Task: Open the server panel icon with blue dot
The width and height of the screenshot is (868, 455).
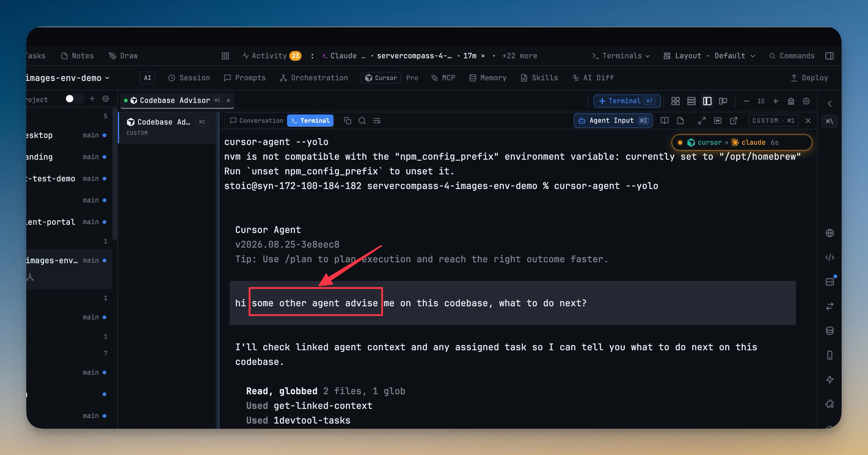Action: pos(830,282)
